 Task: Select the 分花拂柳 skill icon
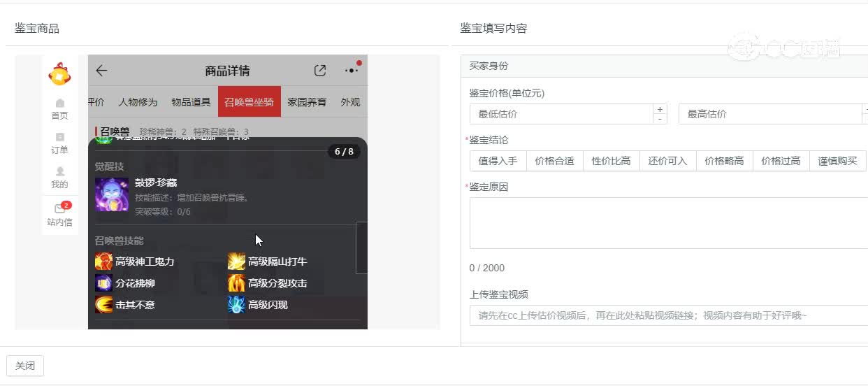pyautogui.click(x=103, y=283)
